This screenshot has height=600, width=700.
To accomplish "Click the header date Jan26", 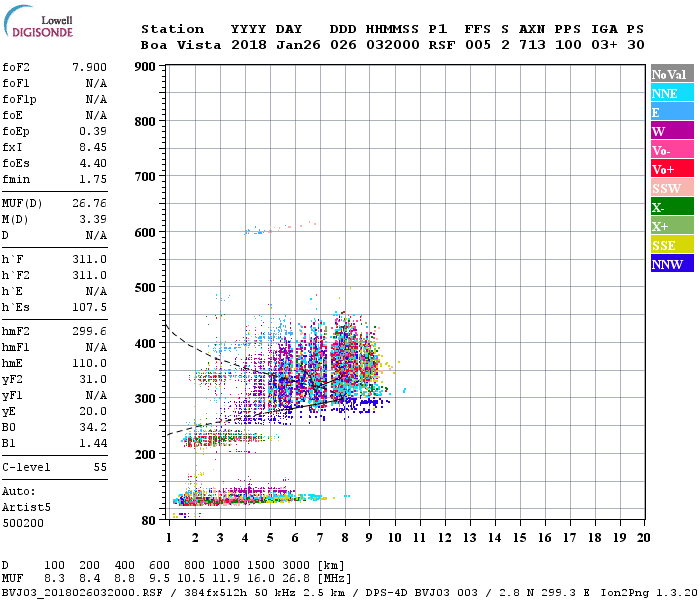I will 298,45.
